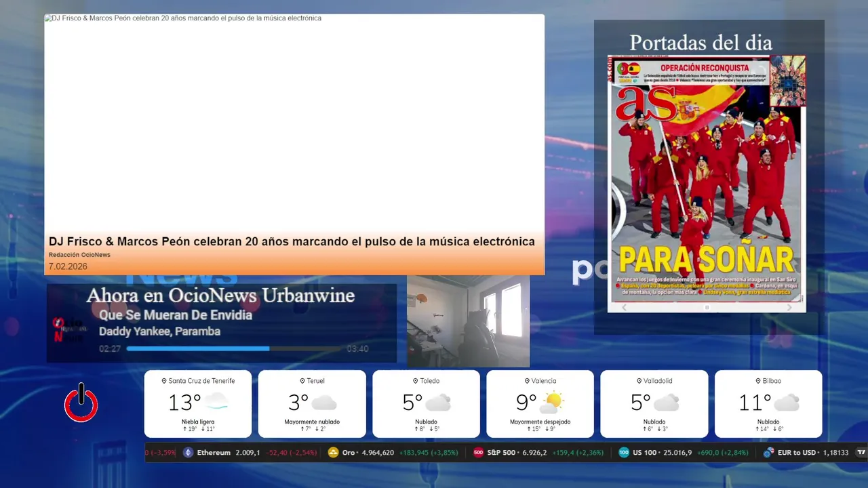
Task: Click the TradingView logo in ticker
Action: click(x=861, y=453)
